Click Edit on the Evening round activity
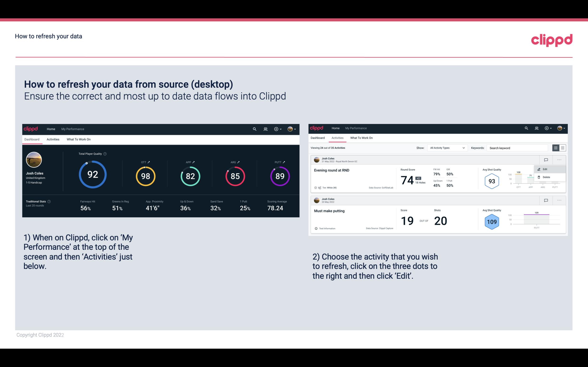Viewport: 588px width, 367px height. pyautogui.click(x=546, y=169)
